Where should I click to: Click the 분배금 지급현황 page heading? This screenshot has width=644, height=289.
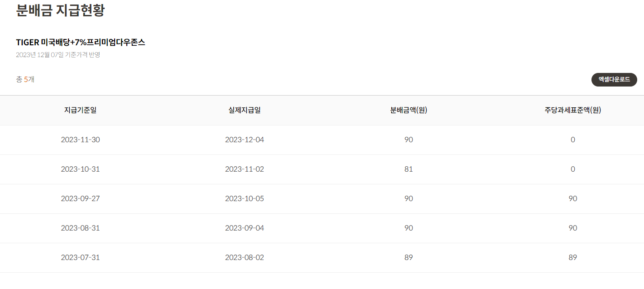(60, 10)
